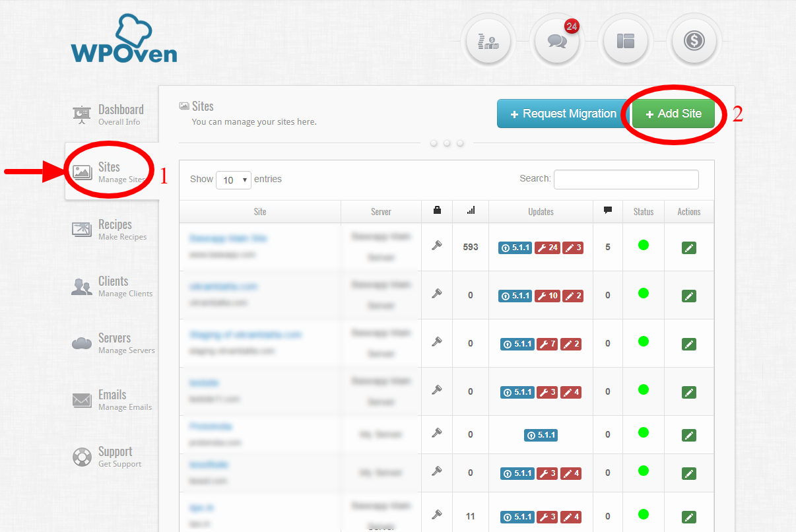796x532 pixels.
Task: Click the 5.1.1 update badge on the first row
Action: [x=515, y=248]
